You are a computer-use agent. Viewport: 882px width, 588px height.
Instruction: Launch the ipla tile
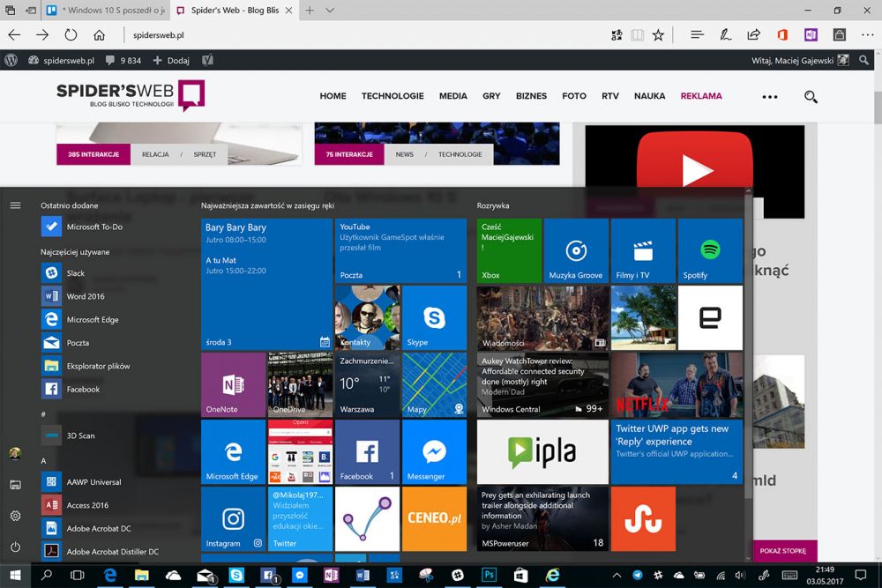click(542, 452)
